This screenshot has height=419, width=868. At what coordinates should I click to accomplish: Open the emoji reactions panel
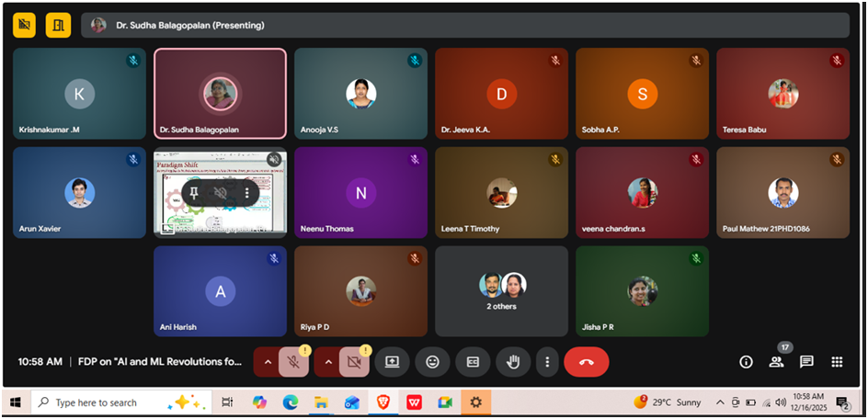tap(432, 362)
